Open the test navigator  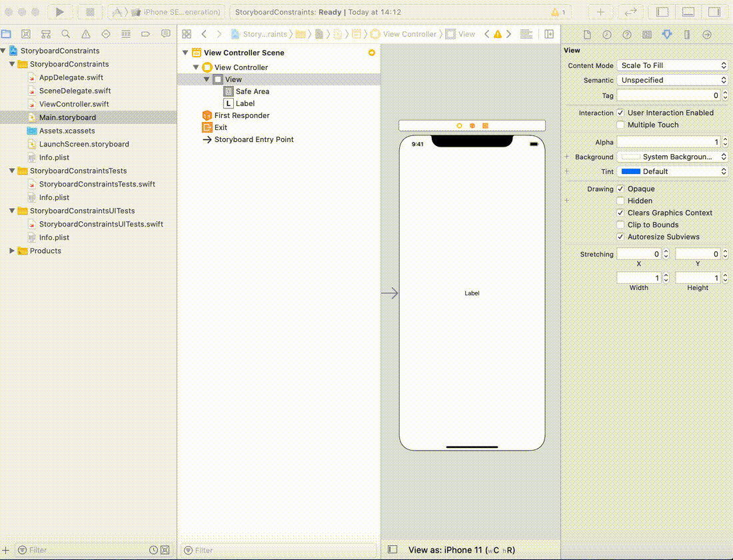point(106,34)
